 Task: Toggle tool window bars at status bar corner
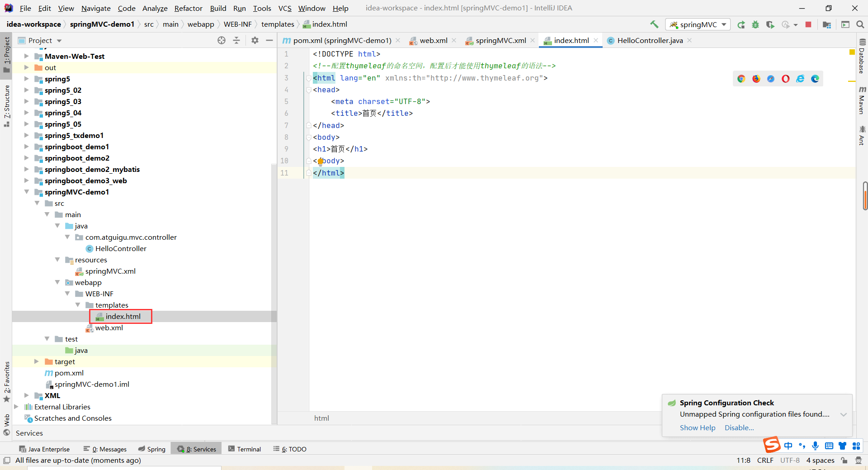(6, 461)
